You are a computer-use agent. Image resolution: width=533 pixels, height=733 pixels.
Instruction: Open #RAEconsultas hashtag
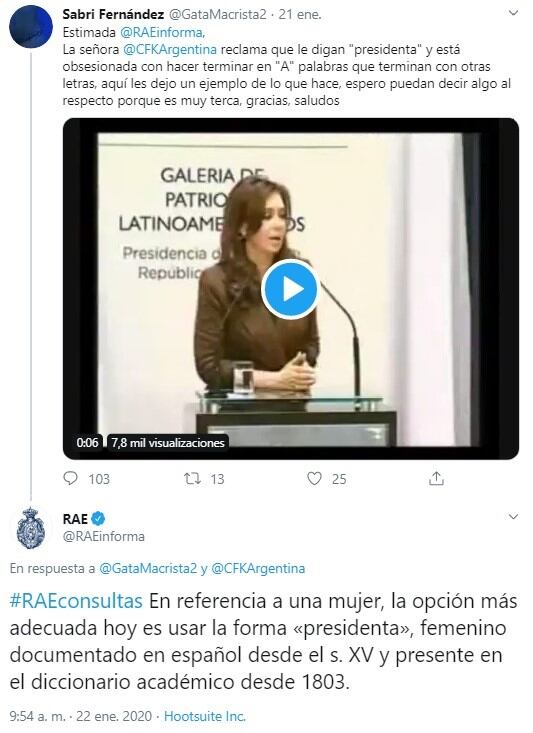pos(76,601)
